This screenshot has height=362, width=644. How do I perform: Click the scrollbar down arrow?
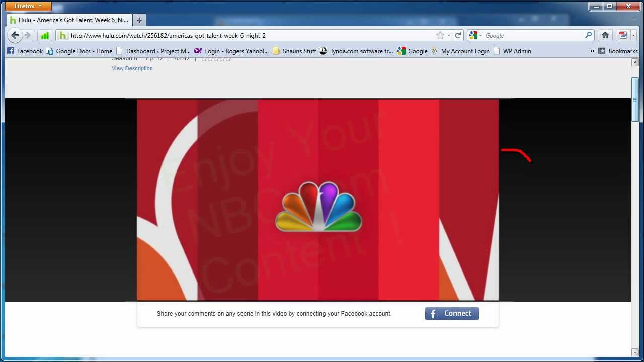click(635, 352)
